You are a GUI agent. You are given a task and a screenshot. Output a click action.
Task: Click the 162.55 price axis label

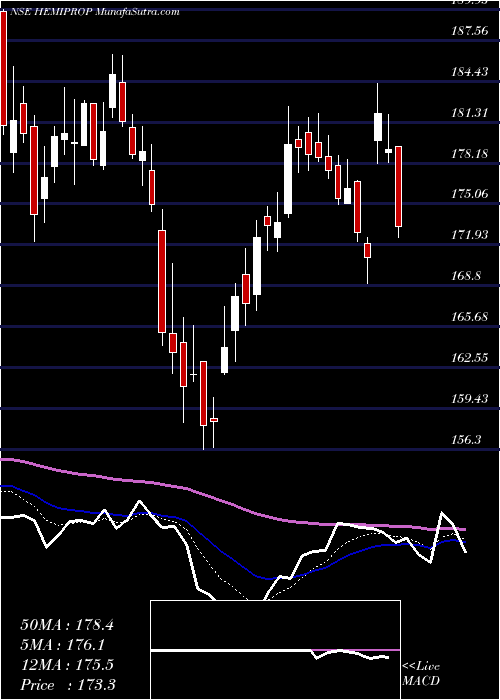pyautogui.click(x=470, y=358)
